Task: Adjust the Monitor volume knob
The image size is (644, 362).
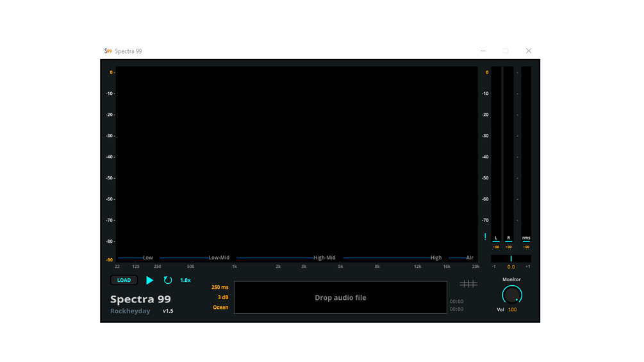Action: [x=512, y=295]
